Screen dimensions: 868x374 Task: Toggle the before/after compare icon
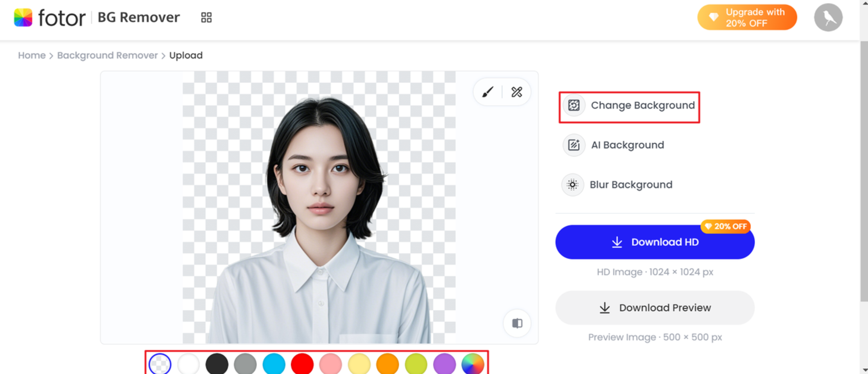(x=517, y=323)
